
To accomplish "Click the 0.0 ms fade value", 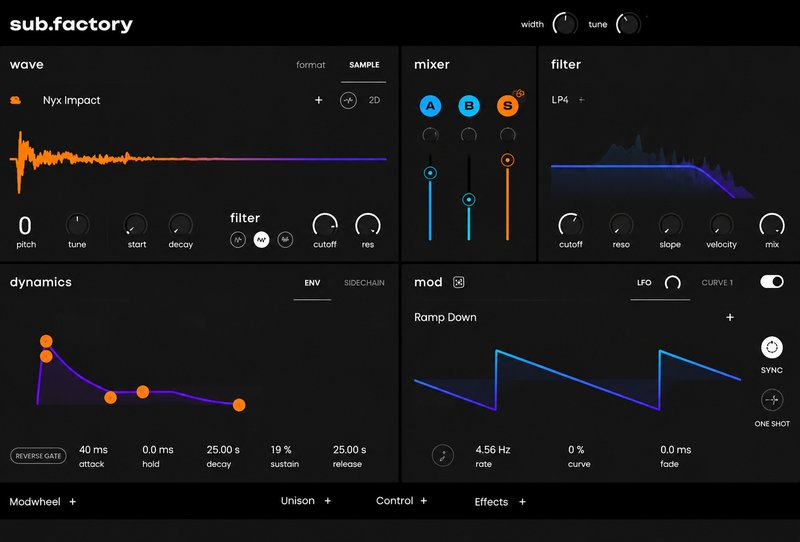I will (676, 450).
